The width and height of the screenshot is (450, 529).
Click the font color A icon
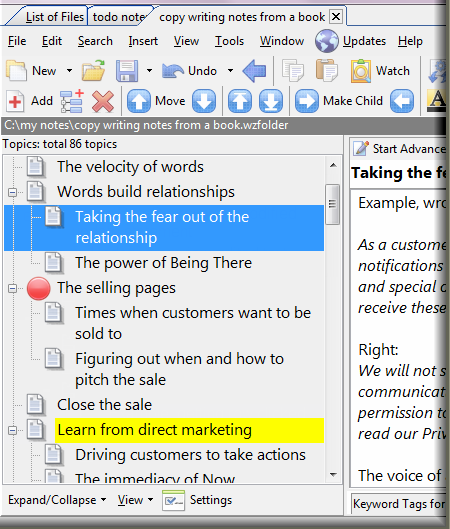click(437, 101)
